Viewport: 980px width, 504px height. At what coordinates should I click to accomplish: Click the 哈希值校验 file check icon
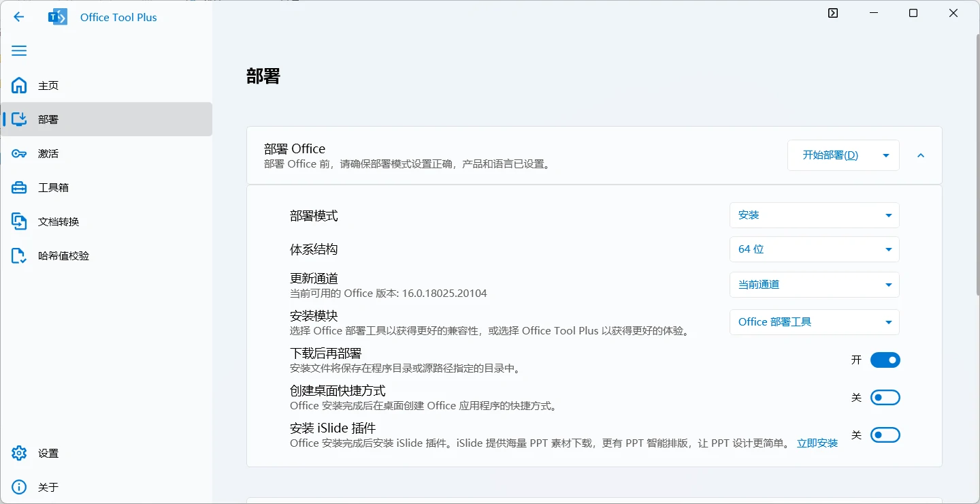tap(19, 255)
